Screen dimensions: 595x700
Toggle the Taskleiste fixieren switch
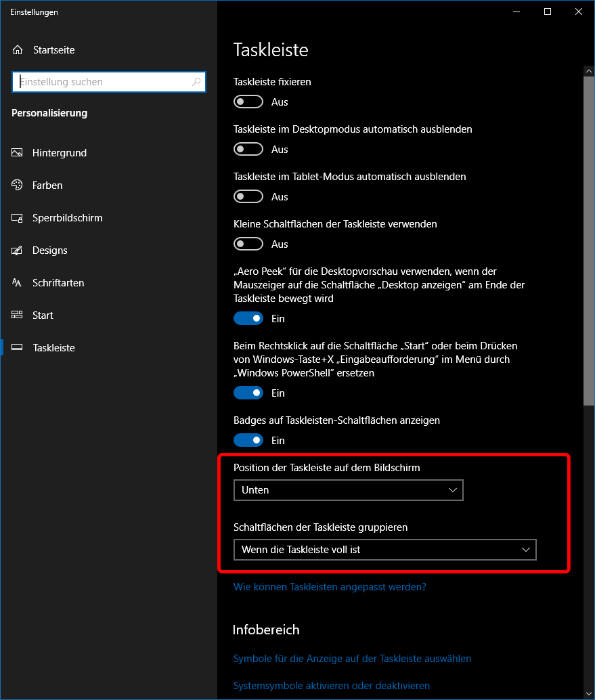pyautogui.click(x=248, y=102)
